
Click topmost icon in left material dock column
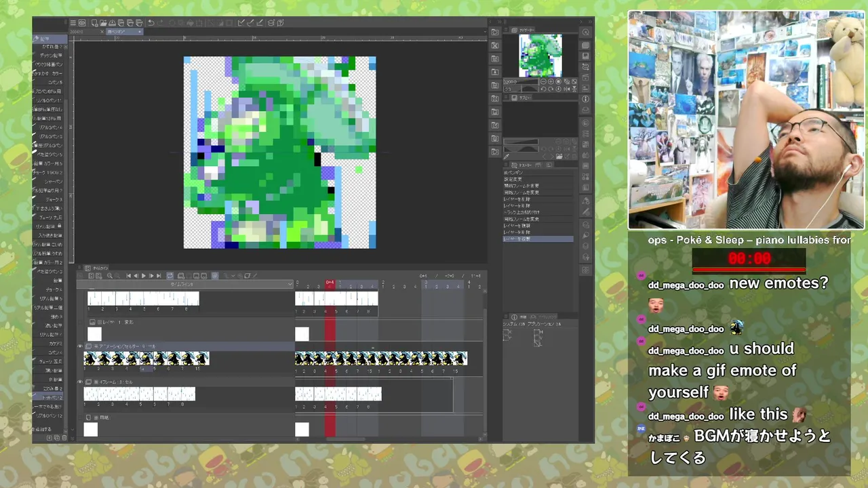495,32
